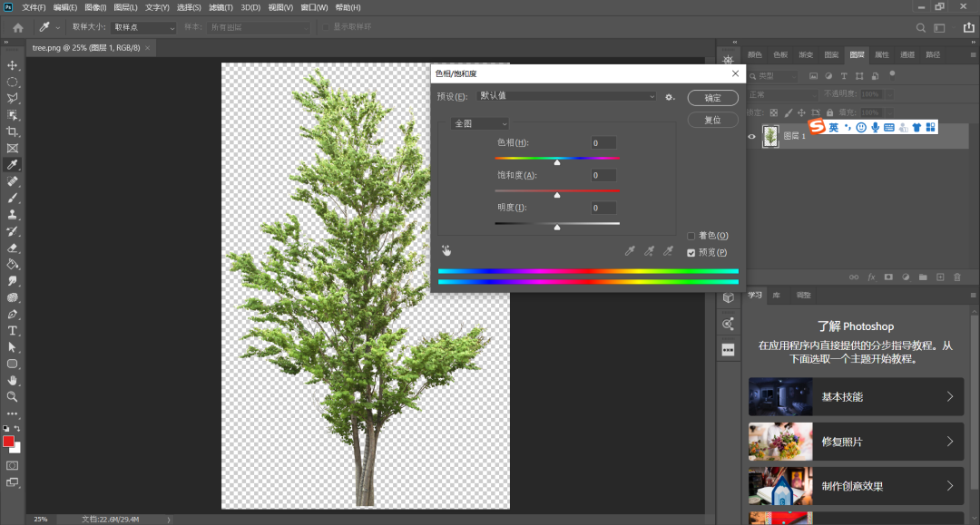The height and width of the screenshot is (525, 980).
Task: Click the Sogou input method S icon
Action: pos(817,127)
